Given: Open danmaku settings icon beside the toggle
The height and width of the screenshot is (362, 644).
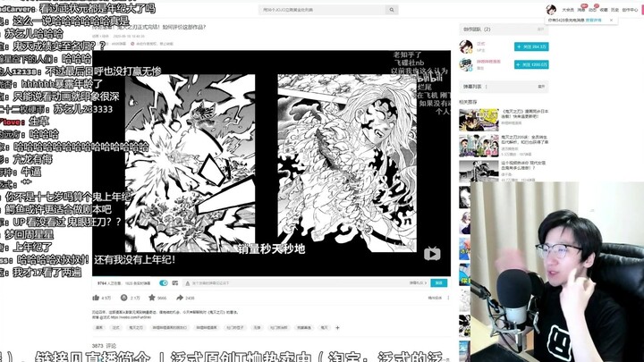Looking at the screenshot, I should pyautogui.click(x=175, y=283).
